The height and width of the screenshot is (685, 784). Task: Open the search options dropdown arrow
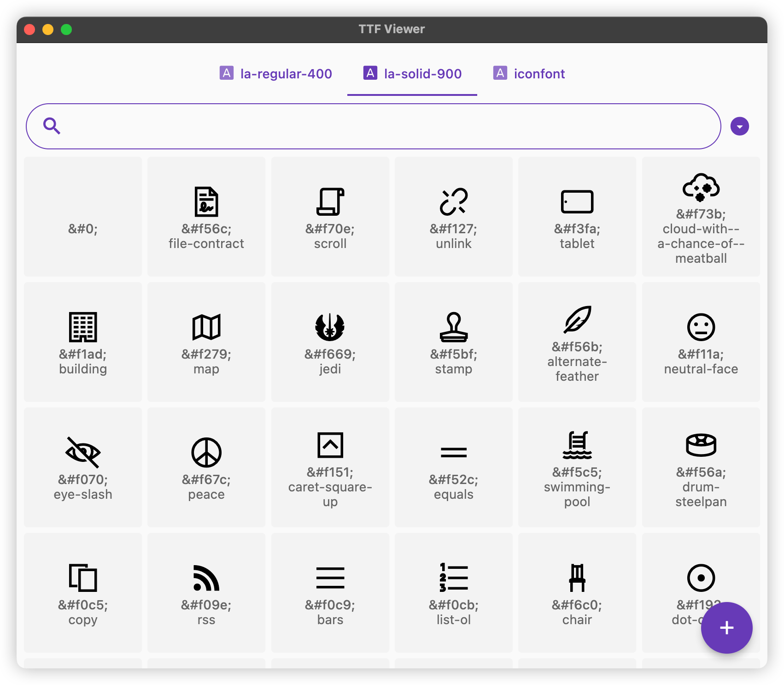740,126
